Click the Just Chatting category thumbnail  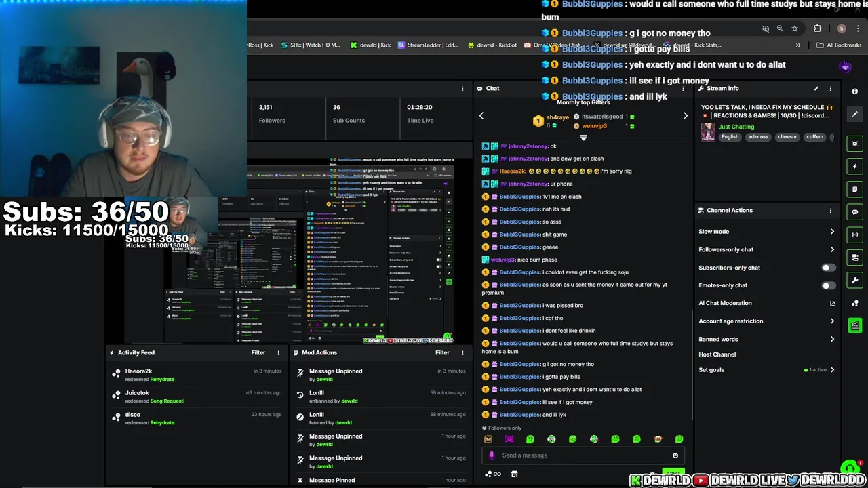click(708, 132)
